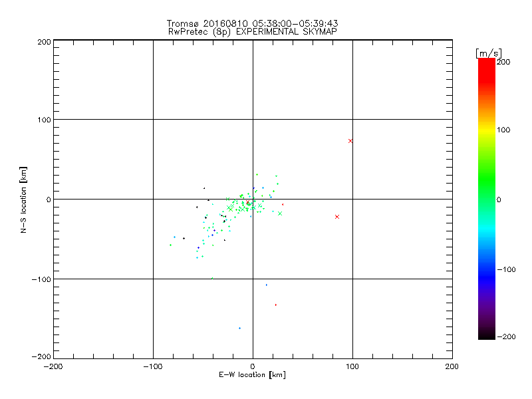Select the yellow band of the velocity colorbar
This screenshot has height=399, width=532.
point(487,130)
